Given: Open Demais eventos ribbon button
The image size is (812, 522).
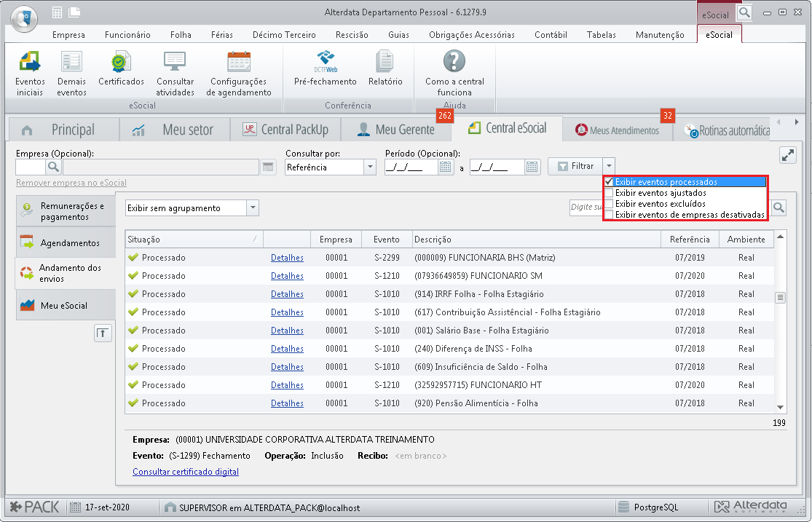Looking at the screenshot, I should point(71,74).
